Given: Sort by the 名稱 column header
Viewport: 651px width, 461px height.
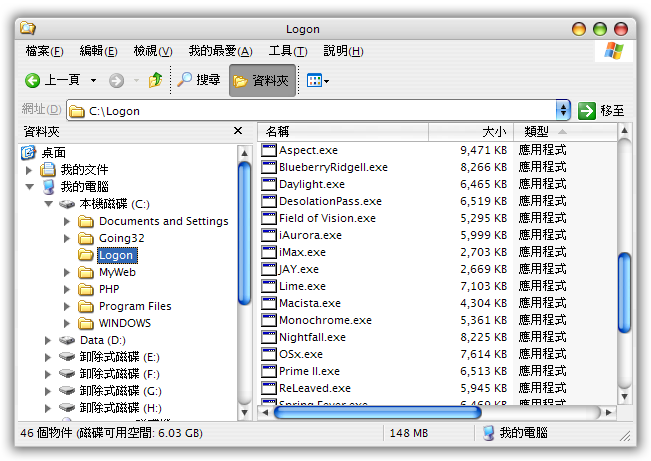Looking at the screenshot, I should click(343, 132).
